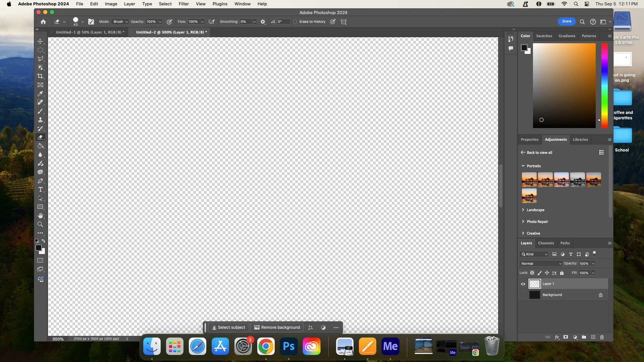Click the Remove background button
This screenshot has width=644, height=362.
click(x=277, y=327)
